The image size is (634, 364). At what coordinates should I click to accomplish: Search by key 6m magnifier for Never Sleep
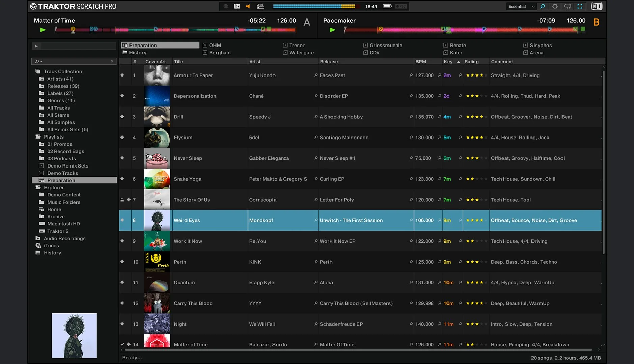pyautogui.click(x=460, y=158)
